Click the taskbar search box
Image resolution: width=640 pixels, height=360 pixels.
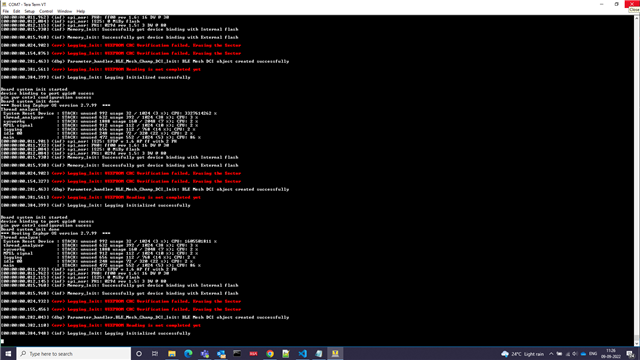(x=74, y=353)
